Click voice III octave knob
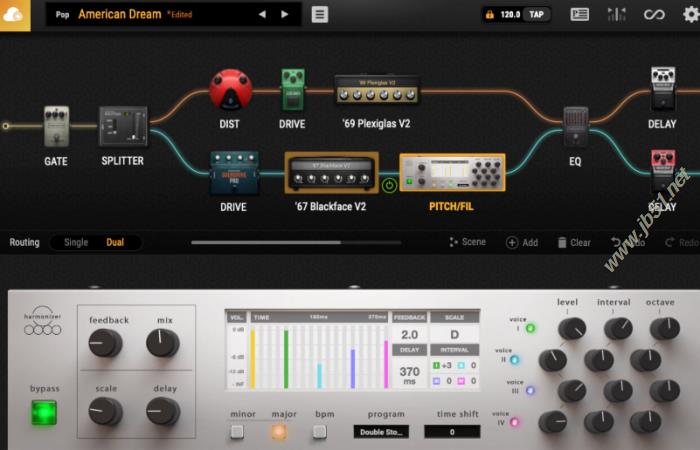The image size is (700, 450). click(665, 391)
